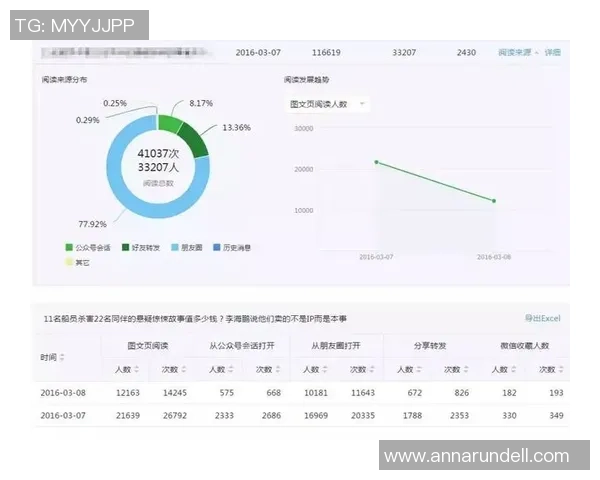This screenshot has width=600, height=480.
Task: Select the 从公众号会话打开 column group header
Action: (x=242, y=346)
